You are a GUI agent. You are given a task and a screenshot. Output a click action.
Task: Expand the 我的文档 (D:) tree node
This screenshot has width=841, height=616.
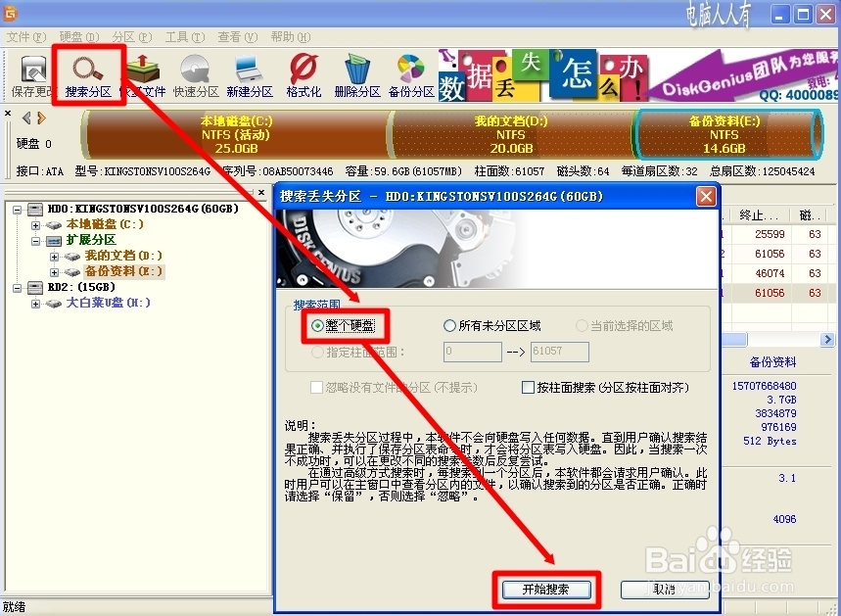coord(54,257)
